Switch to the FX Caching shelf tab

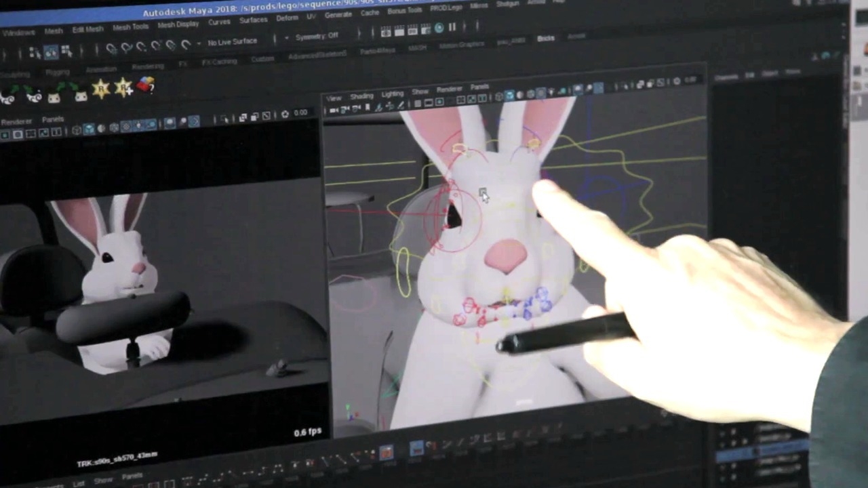click(219, 62)
